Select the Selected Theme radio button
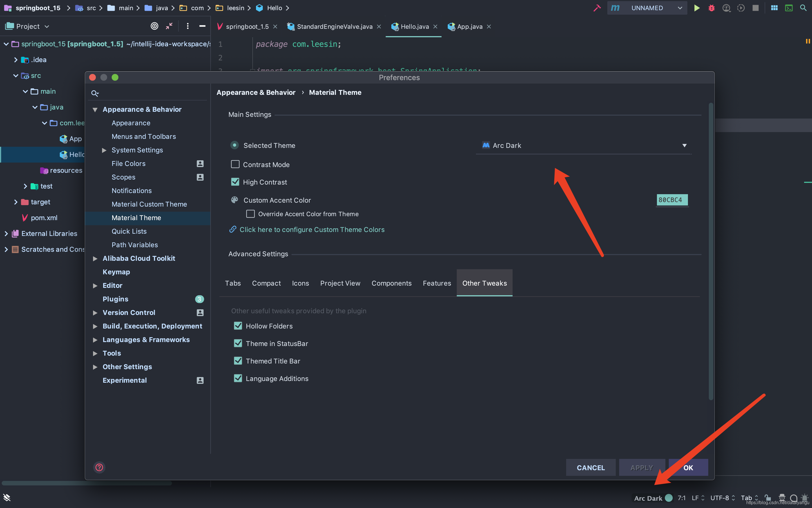 (235, 145)
